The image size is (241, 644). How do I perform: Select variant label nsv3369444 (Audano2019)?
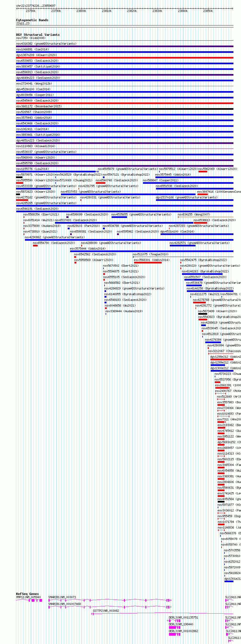click(124, 311)
